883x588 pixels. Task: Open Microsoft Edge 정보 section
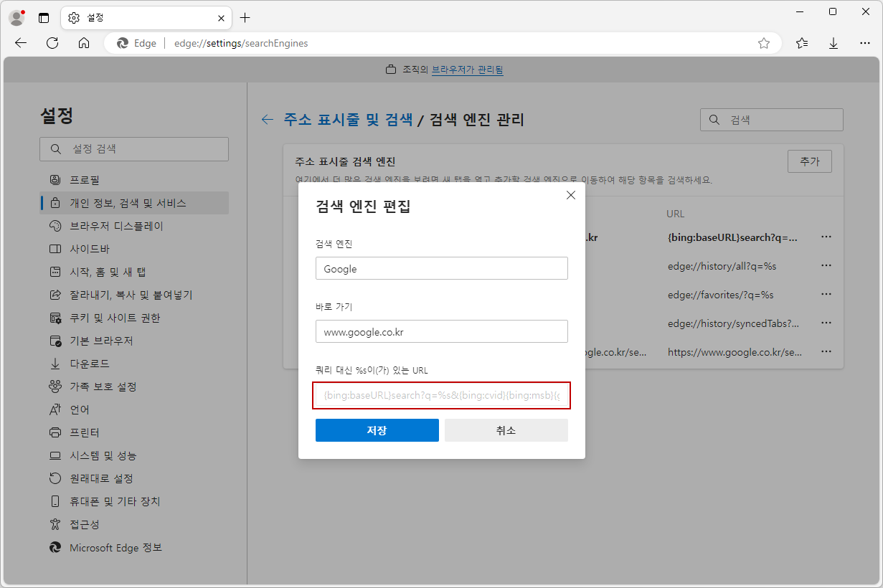(134, 547)
